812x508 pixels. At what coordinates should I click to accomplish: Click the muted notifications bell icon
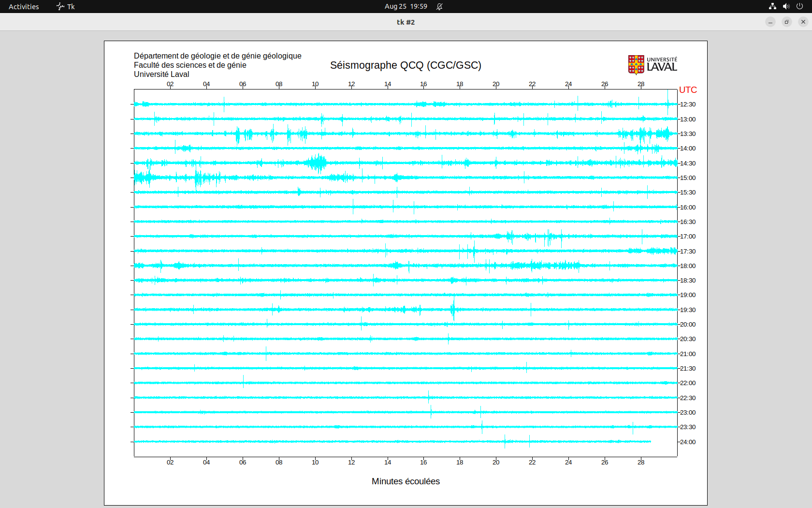[439, 6]
